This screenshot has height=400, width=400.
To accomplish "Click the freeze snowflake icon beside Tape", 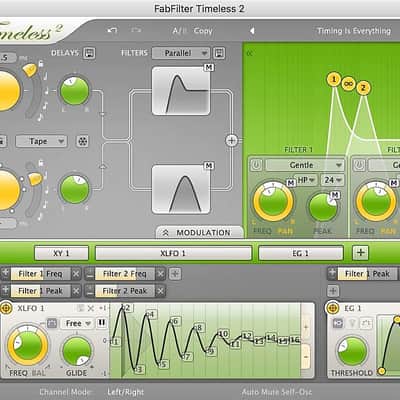I will [x=82, y=141].
